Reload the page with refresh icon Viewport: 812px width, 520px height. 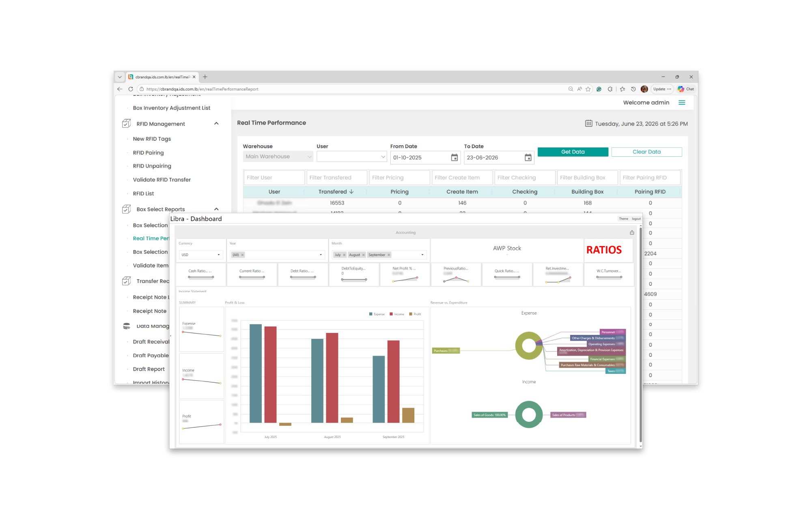point(131,89)
